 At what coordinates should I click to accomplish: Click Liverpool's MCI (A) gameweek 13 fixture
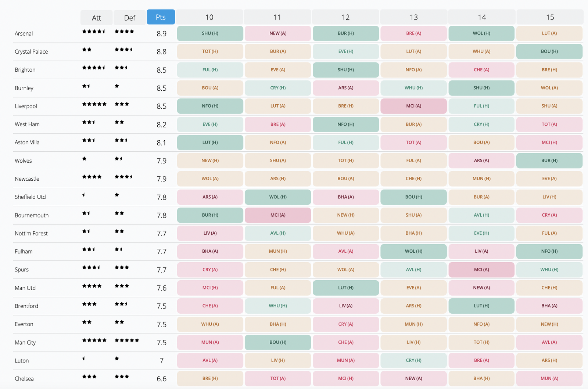[x=413, y=106]
